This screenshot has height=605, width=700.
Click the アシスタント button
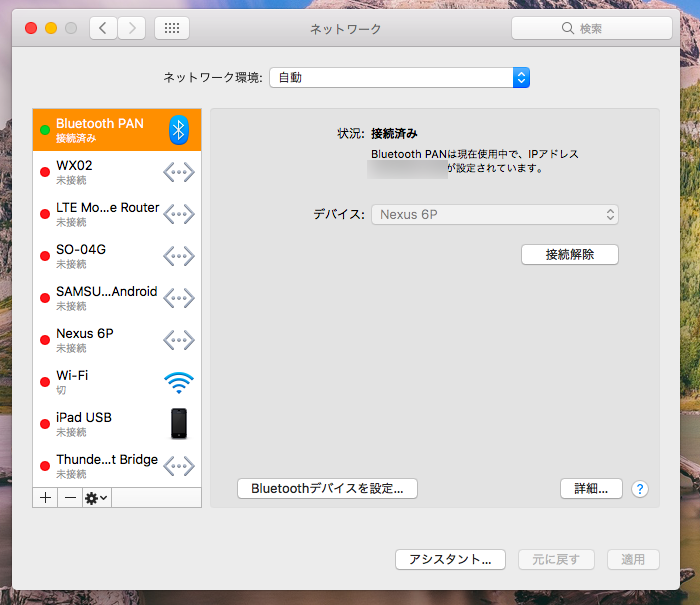[x=450, y=559]
